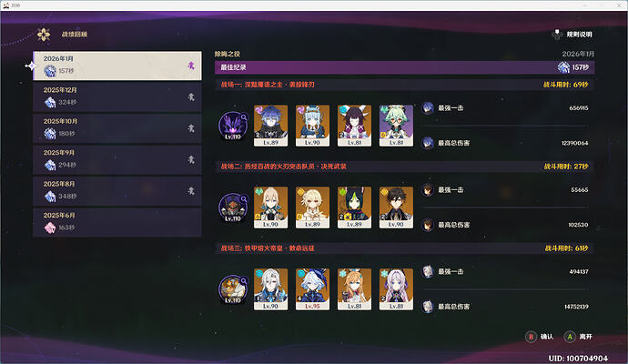628x364 pixels.
Task: Click the 最佳纪录 medal icon beside 157秒
Action: coord(563,67)
